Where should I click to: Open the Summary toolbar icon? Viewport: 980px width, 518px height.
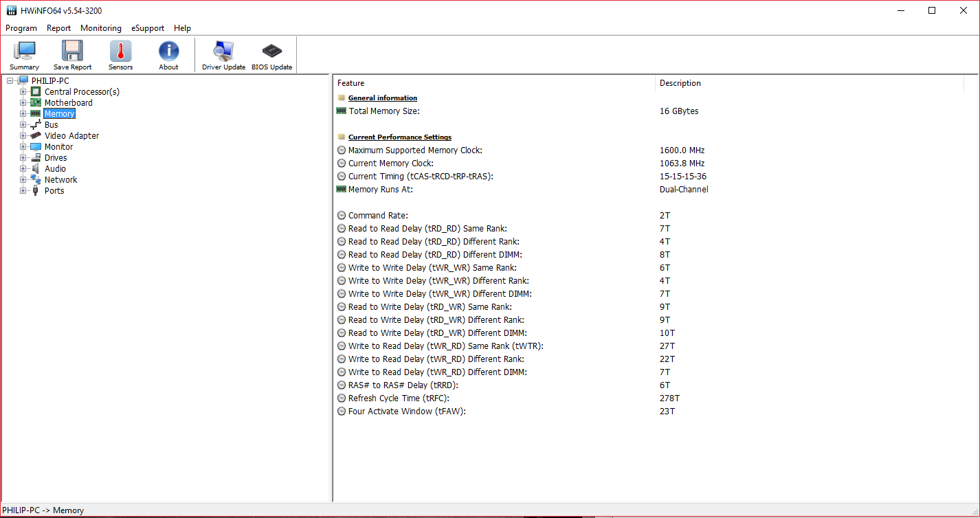[25, 51]
